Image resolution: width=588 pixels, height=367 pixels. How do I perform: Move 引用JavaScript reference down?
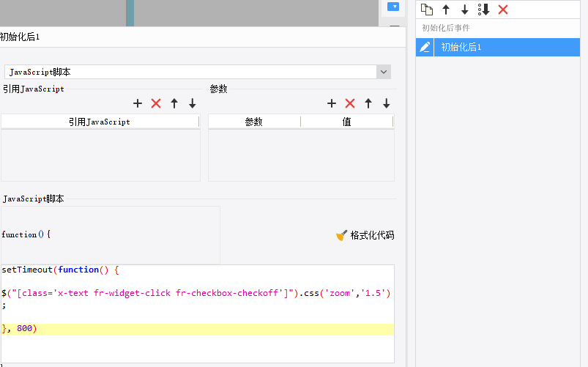click(x=193, y=103)
